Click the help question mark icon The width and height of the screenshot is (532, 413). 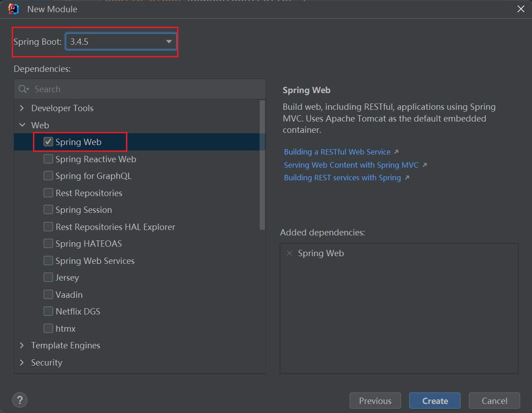click(19, 400)
